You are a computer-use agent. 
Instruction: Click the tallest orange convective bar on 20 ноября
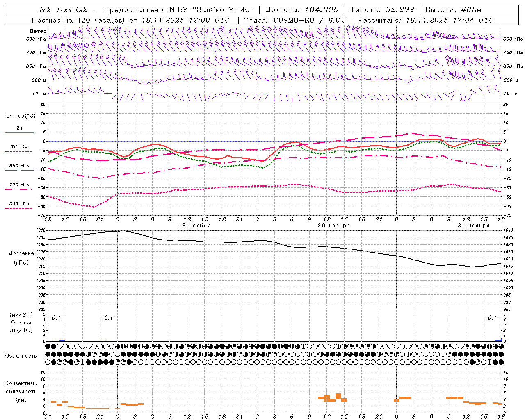338,396
